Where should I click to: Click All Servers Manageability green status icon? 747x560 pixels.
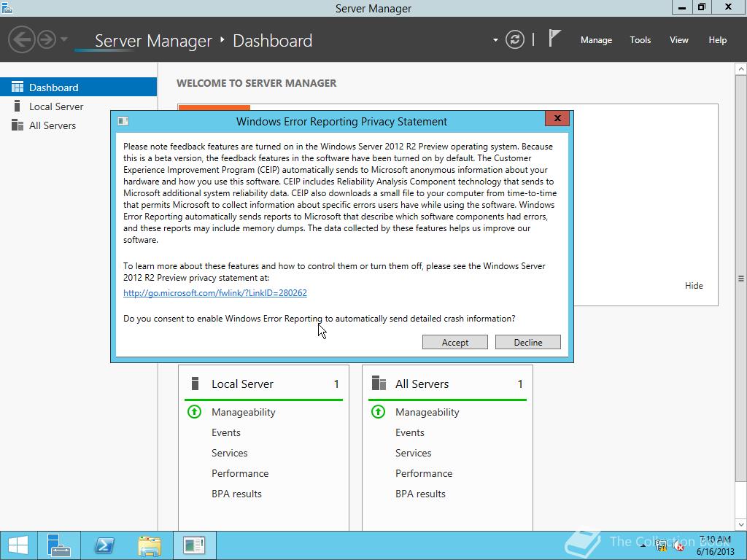pyautogui.click(x=379, y=411)
